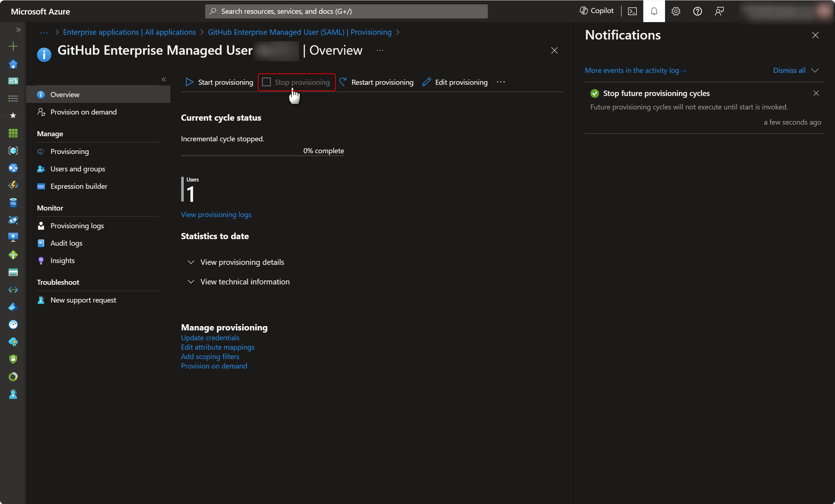Screen dimensions: 835x504
Task: Select Audit logs in Monitor section
Action: pos(66,243)
